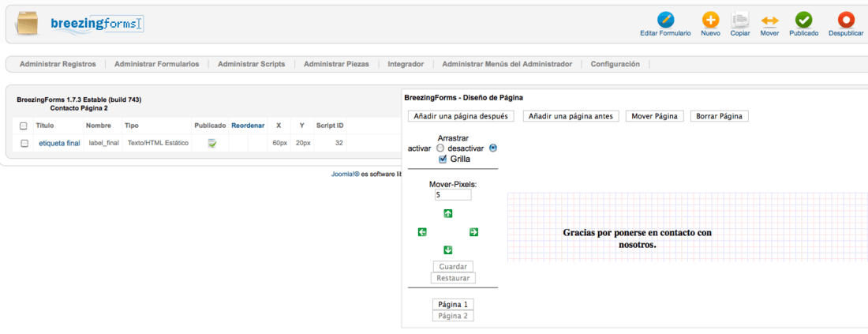Sort by the Reordenar column header

point(248,126)
